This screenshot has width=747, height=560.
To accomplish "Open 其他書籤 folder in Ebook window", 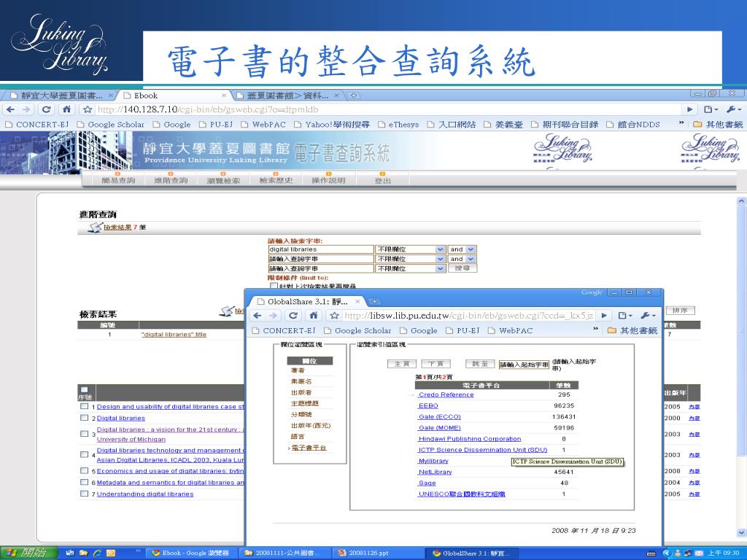I will click(x=718, y=124).
